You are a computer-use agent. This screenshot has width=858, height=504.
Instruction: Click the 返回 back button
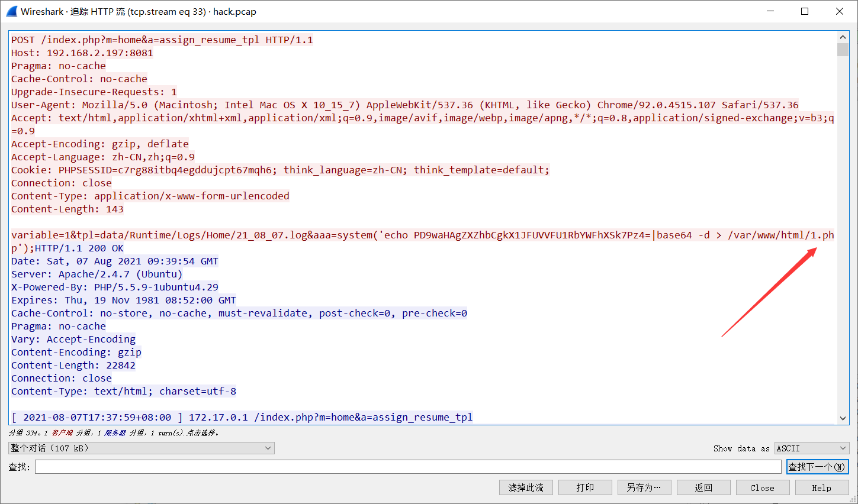(x=703, y=487)
